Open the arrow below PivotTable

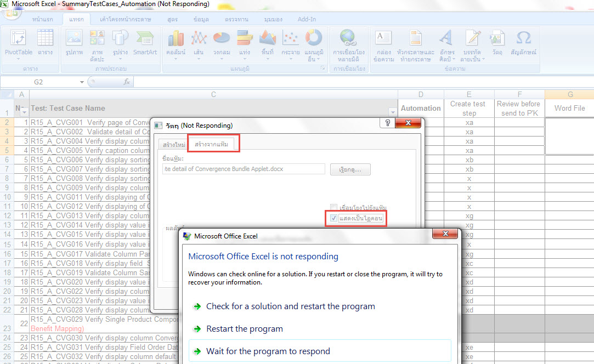[x=18, y=59]
